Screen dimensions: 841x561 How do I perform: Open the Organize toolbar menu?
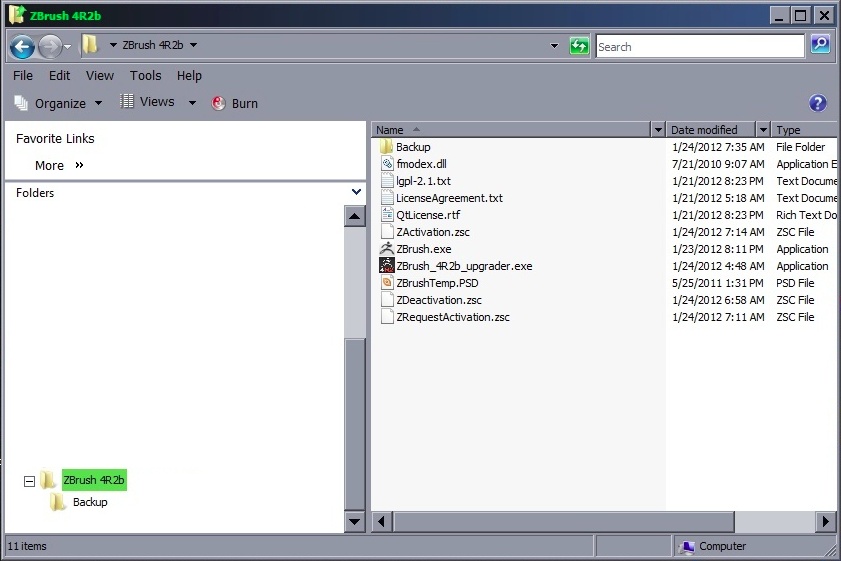click(58, 103)
